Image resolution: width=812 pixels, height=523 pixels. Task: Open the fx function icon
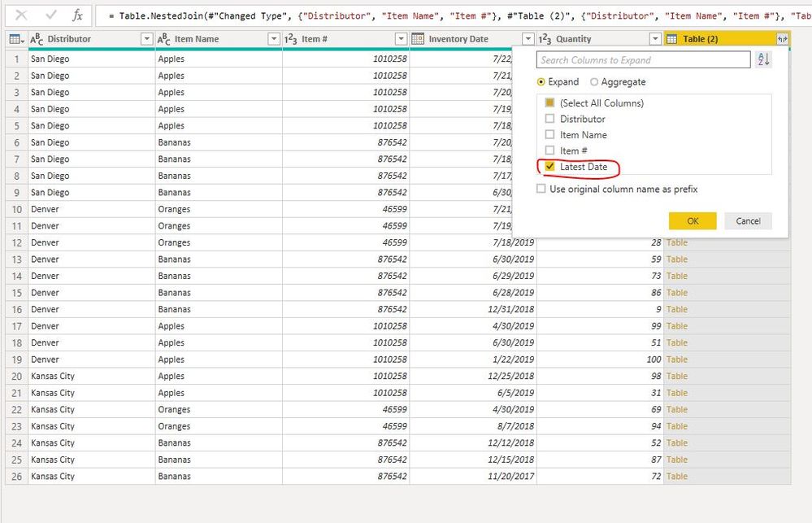point(77,15)
